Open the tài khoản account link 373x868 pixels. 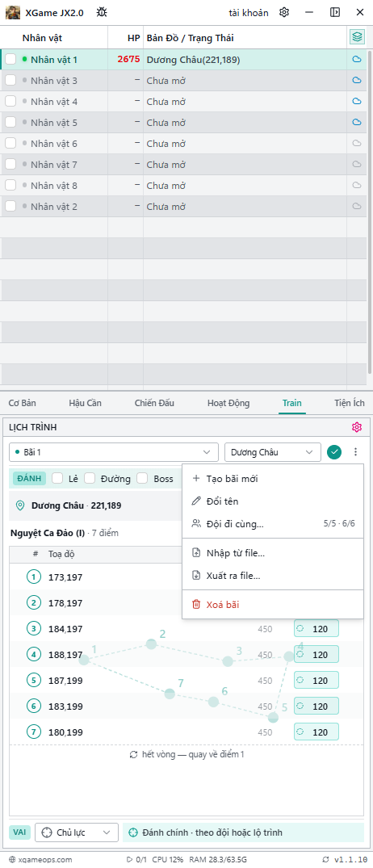[x=249, y=12]
